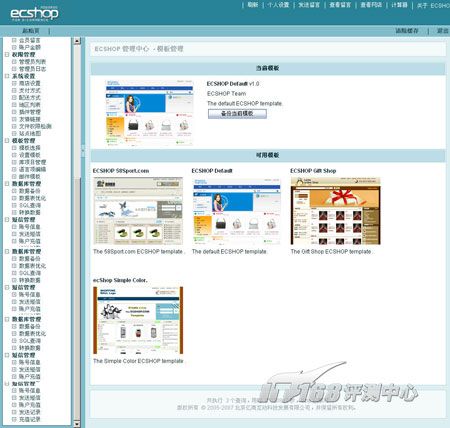The image size is (450, 428).
Task: Click the 刷新 link in the top menu
Action: [253, 5]
